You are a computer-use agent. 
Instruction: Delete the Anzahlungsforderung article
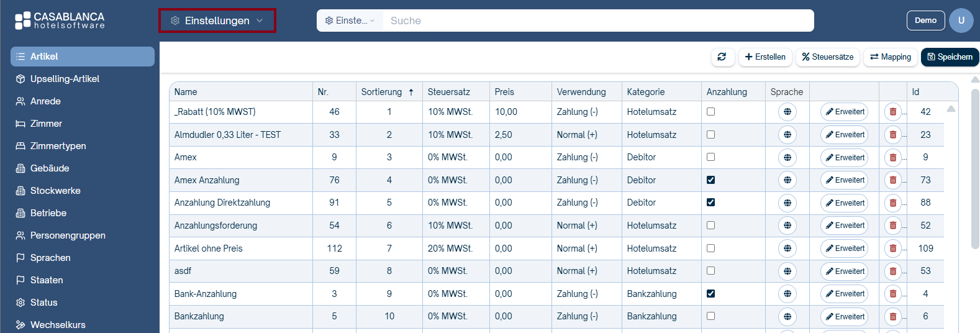(893, 226)
